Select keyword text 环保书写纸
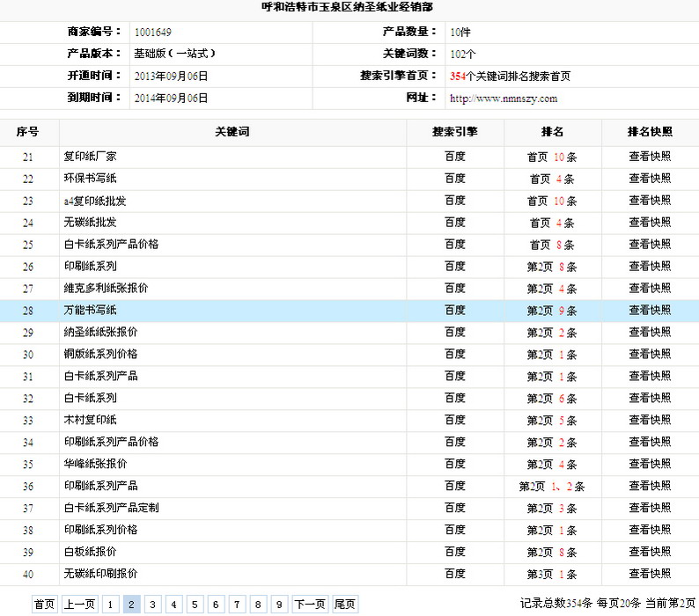Image resolution: width=699 pixels, height=616 pixels. point(90,179)
